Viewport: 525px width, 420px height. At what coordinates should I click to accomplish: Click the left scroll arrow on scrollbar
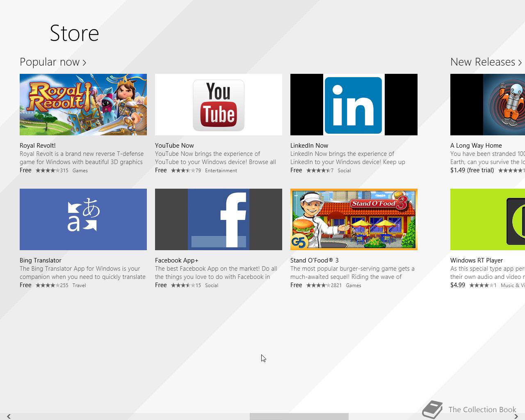click(x=9, y=417)
